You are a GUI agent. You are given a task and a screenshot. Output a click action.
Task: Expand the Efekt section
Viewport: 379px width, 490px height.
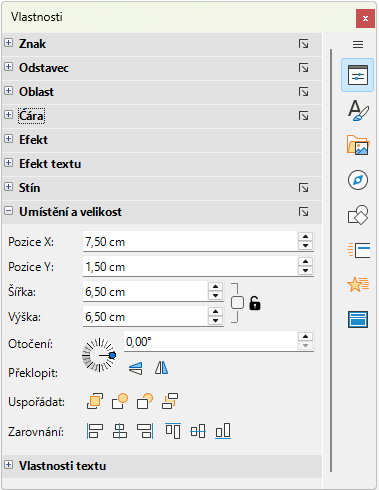coord(9,139)
